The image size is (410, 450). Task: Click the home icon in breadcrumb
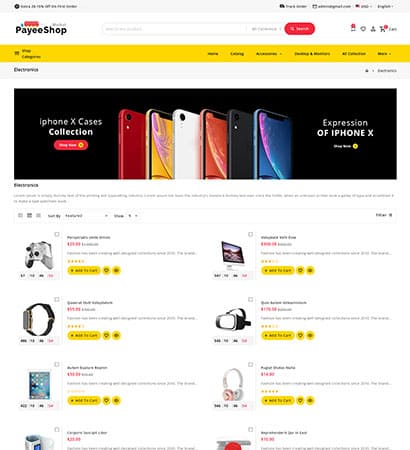(x=367, y=71)
